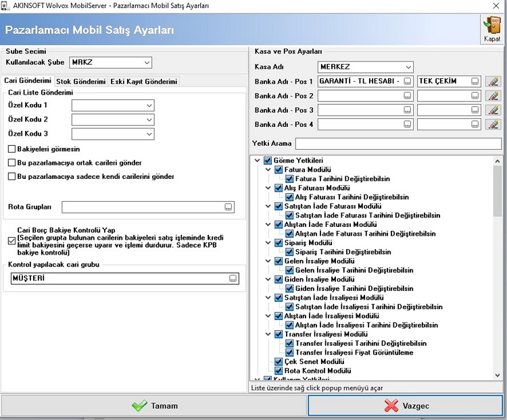Uncheck Cari Borç Bakiye Kontrolü Yap
Image resolution: width=507 pixels, height=420 pixels.
pos(11,241)
